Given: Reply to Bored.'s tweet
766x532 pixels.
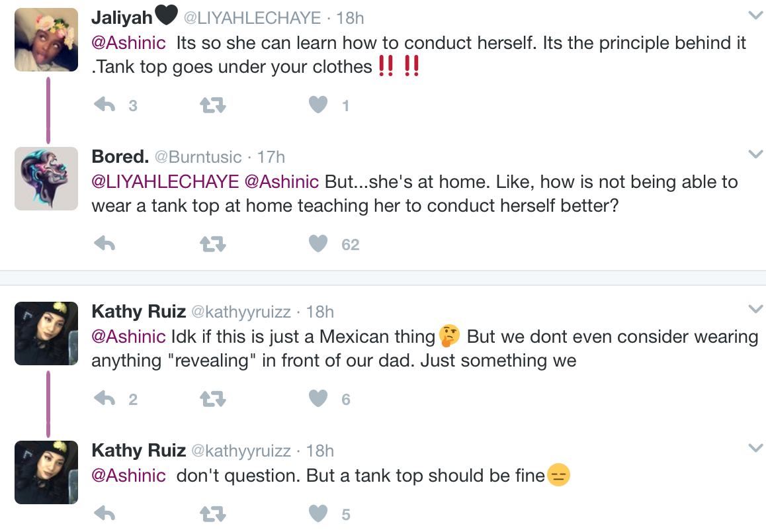Looking at the screenshot, I should (105, 244).
